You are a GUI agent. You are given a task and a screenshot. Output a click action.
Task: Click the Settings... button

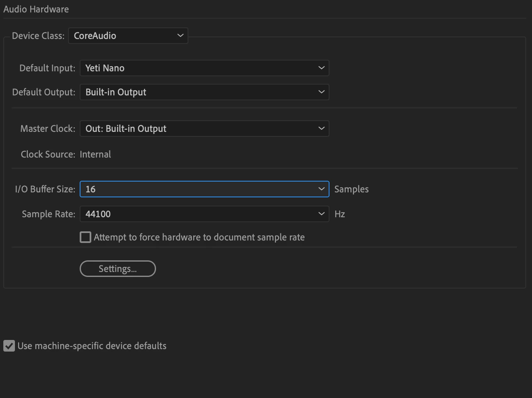(118, 269)
